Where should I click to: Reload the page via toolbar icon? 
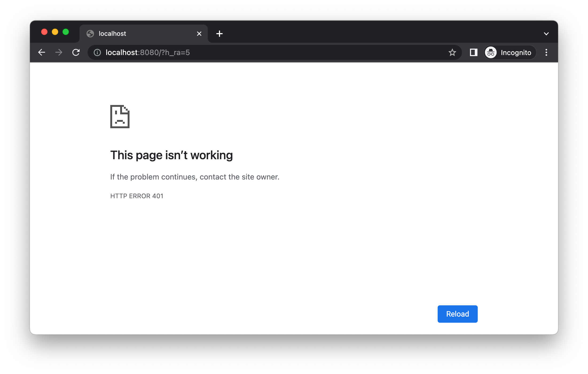point(76,52)
